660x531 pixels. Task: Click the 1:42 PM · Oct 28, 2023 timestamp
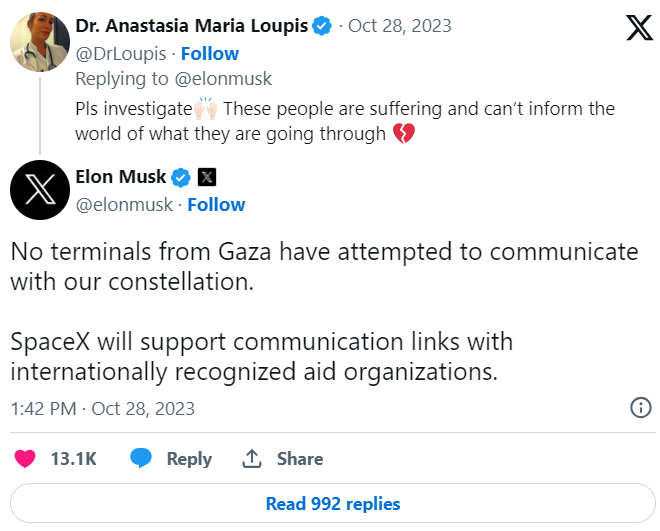103,408
